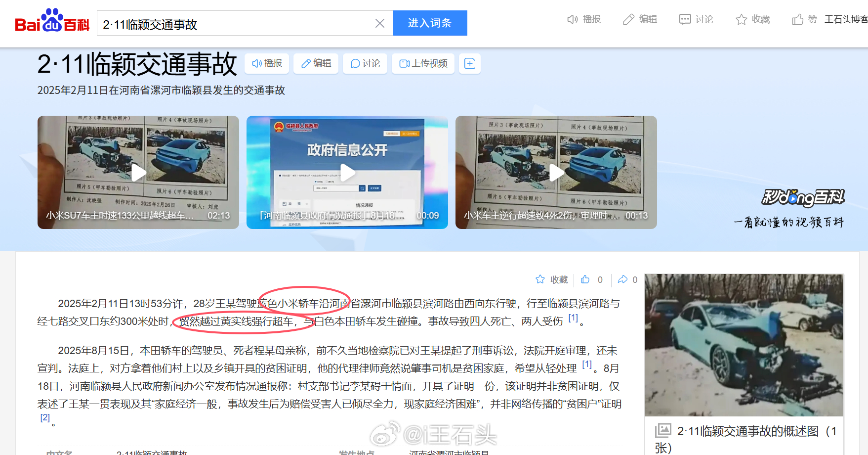Click the album picture icon beside 概述图 caption
This screenshot has height=455, width=868.
(663, 430)
